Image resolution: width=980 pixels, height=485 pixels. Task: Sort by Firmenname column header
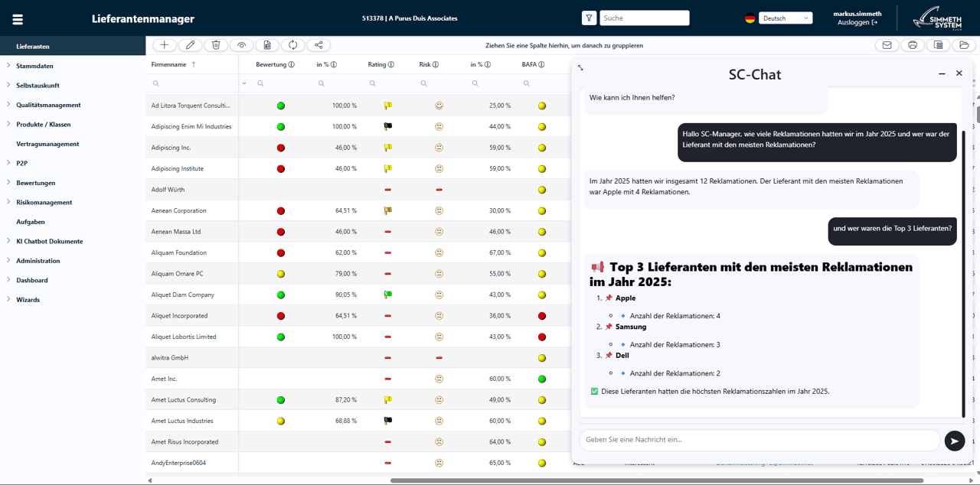coord(169,64)
